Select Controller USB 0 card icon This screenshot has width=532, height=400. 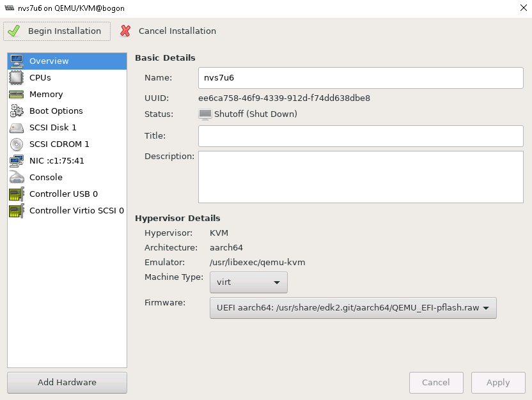16,194
